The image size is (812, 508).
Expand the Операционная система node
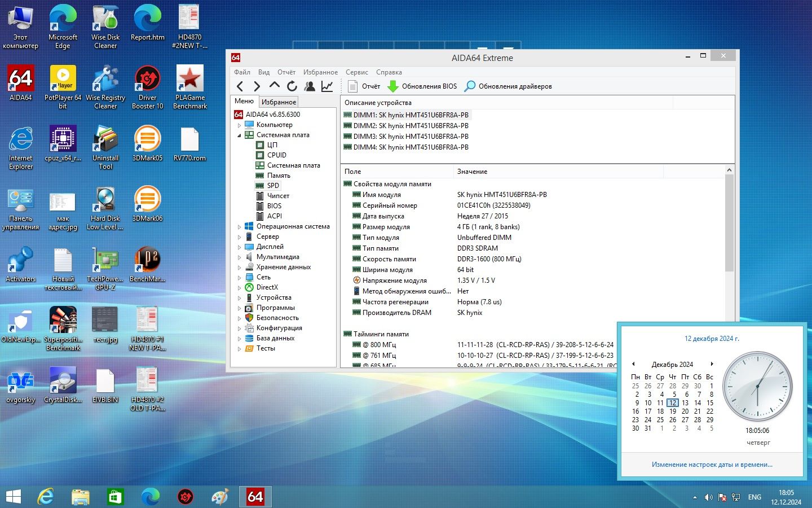(239, 226)
